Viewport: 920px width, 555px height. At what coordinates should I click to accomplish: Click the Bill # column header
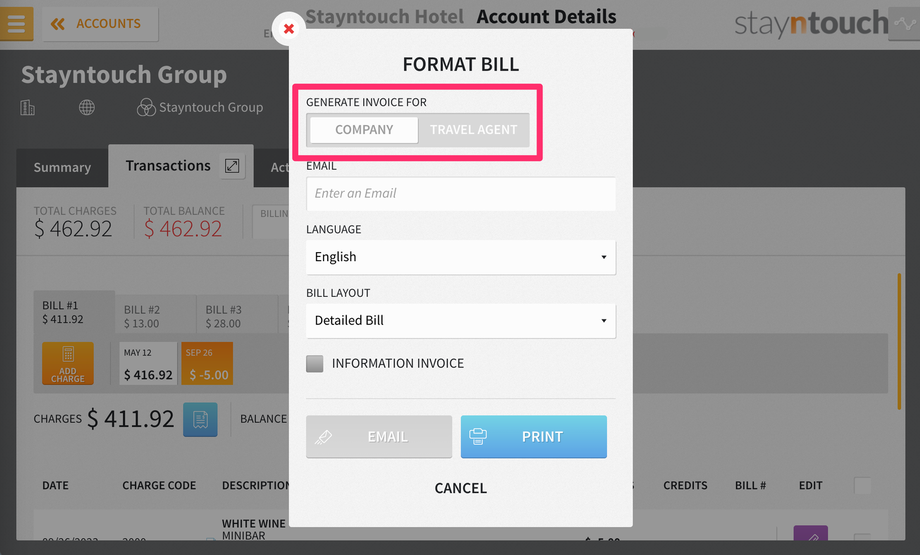coord(750,486)
